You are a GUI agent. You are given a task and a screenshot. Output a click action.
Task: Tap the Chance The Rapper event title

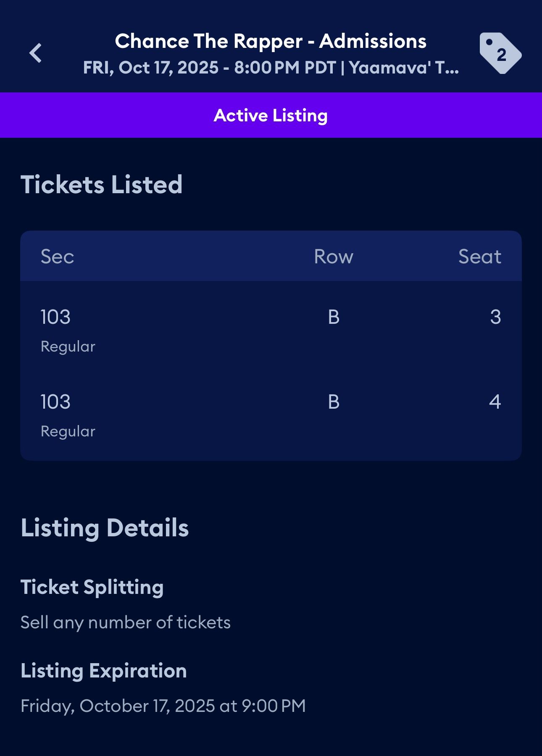tap(271, 41)
